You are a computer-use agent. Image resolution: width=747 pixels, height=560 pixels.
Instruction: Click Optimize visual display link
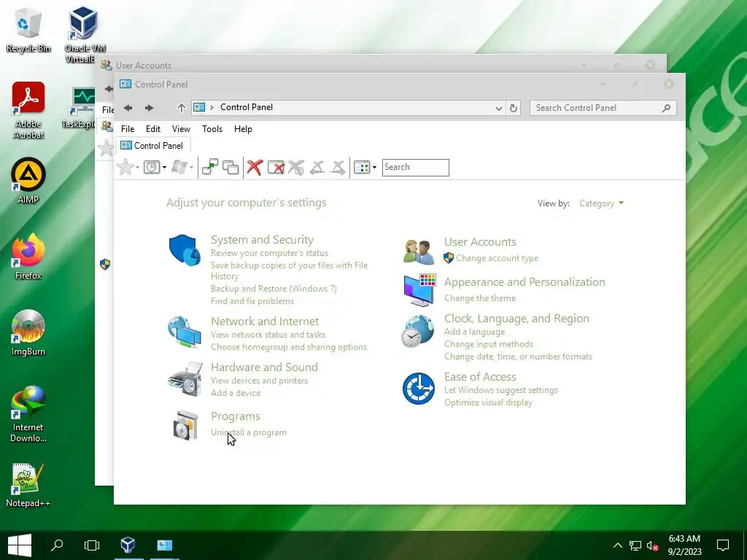488,402
